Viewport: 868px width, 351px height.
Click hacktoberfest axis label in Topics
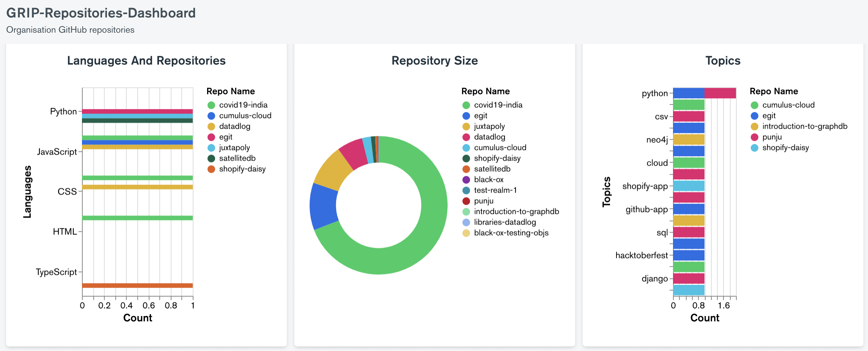642,255
